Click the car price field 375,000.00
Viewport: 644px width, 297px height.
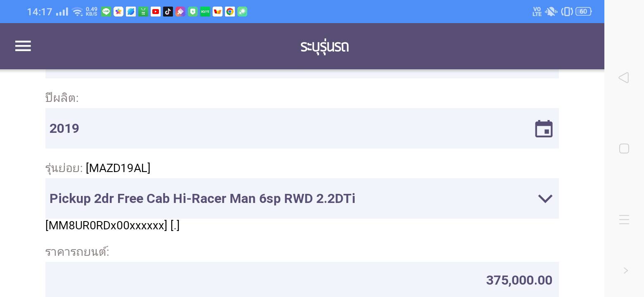pos(302,280)
